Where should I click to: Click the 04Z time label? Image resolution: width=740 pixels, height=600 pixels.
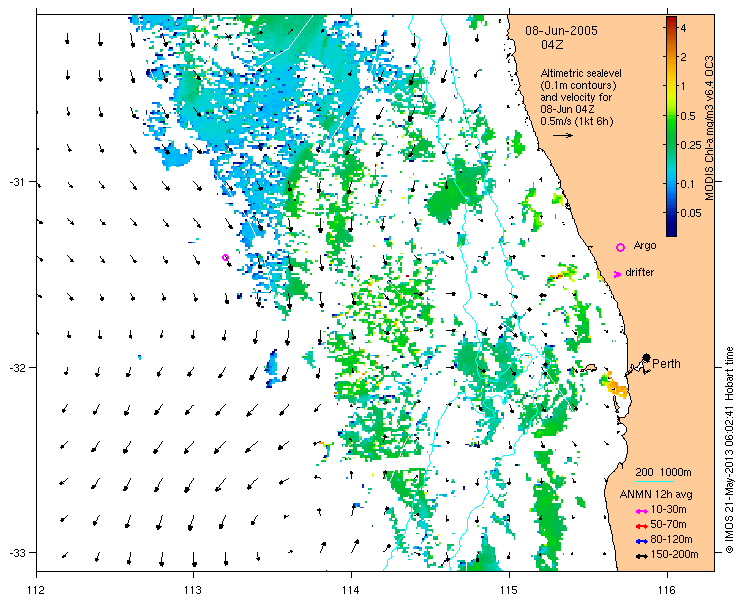[x=552, y=45]
